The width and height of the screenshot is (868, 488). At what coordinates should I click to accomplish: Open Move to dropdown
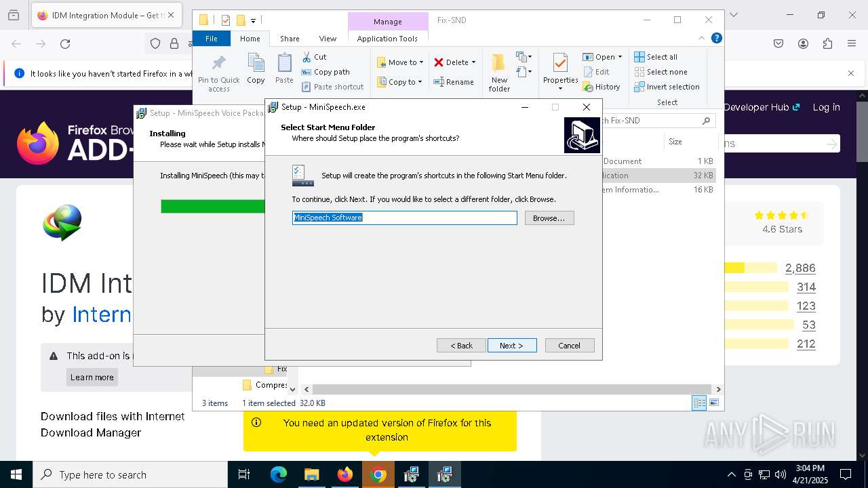400,62
